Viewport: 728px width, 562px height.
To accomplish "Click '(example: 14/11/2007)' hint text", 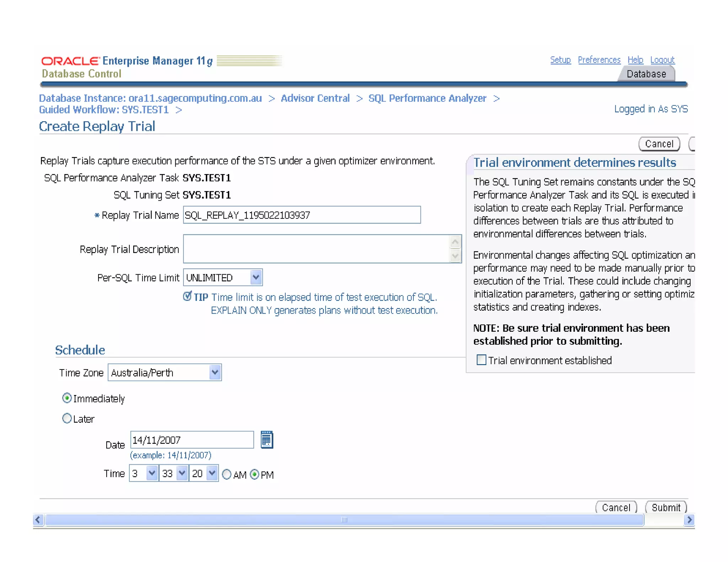I will (171, 455).
